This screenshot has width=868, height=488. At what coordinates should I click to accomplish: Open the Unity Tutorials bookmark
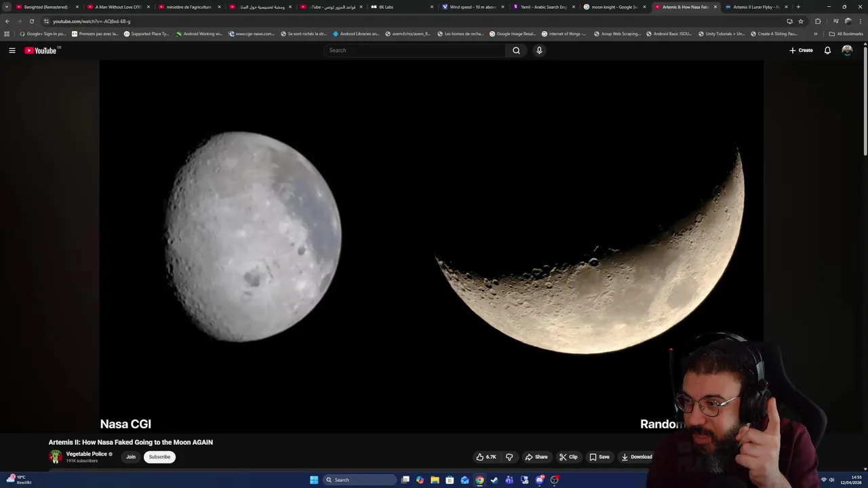tap(721, 33)
